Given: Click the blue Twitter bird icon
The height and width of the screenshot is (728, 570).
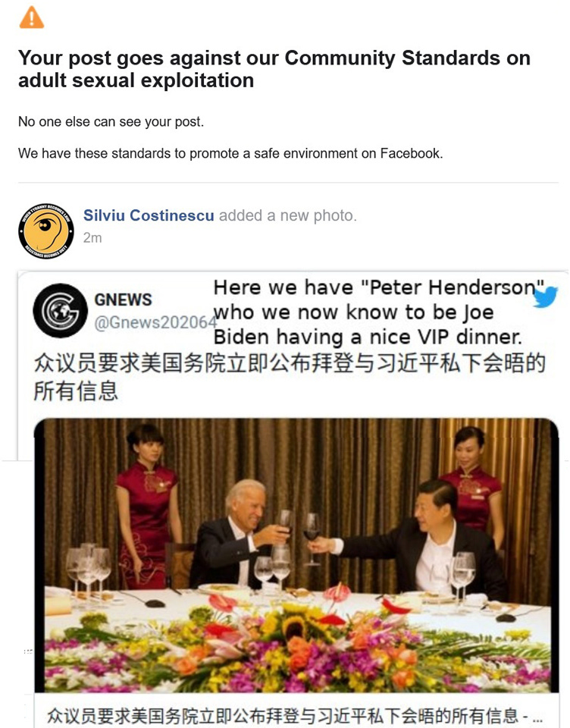Looking at the screenshot, I should 545,297.
